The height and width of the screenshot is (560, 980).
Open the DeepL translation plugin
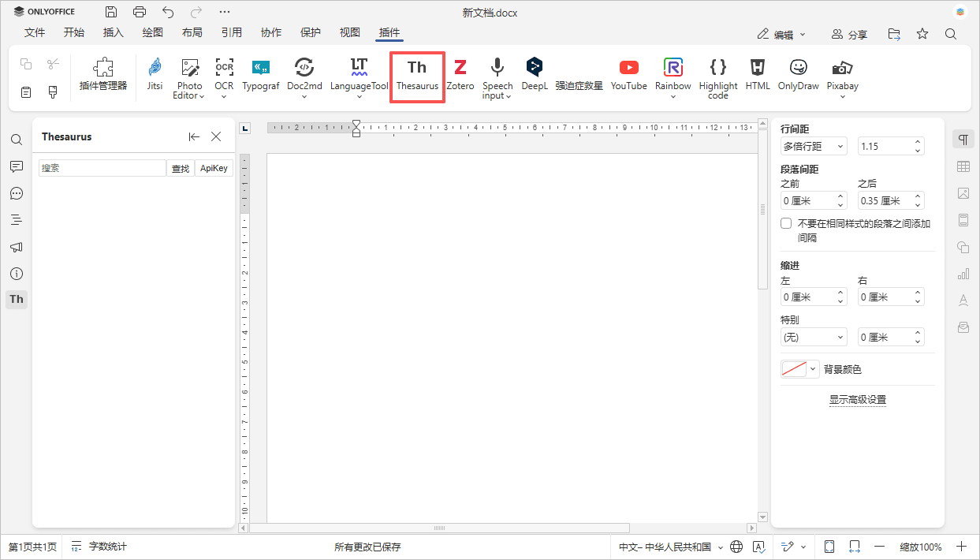pyautogui.click(x=534, y=77)
